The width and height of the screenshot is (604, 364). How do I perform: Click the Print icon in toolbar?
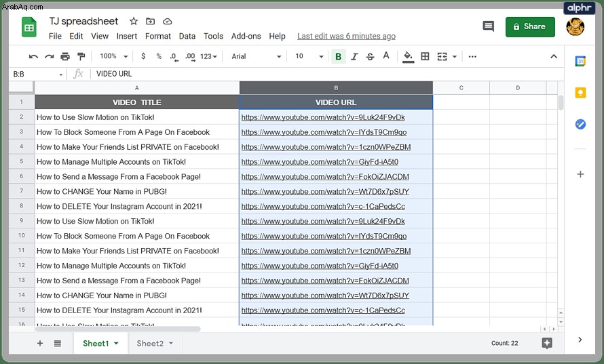point(65,56)
